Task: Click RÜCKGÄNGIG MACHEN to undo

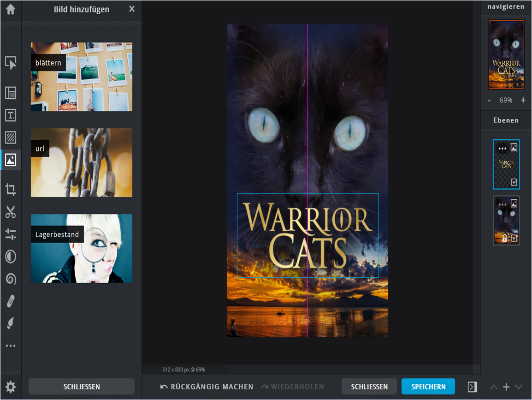Action: (x=207, y=387)
